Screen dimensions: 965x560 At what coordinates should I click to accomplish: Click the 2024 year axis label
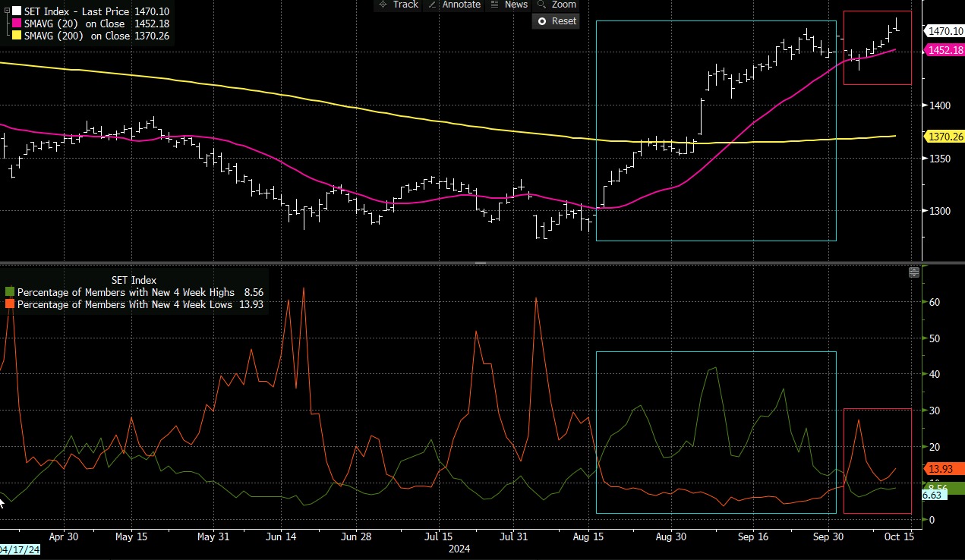click(x=459, y=548)
